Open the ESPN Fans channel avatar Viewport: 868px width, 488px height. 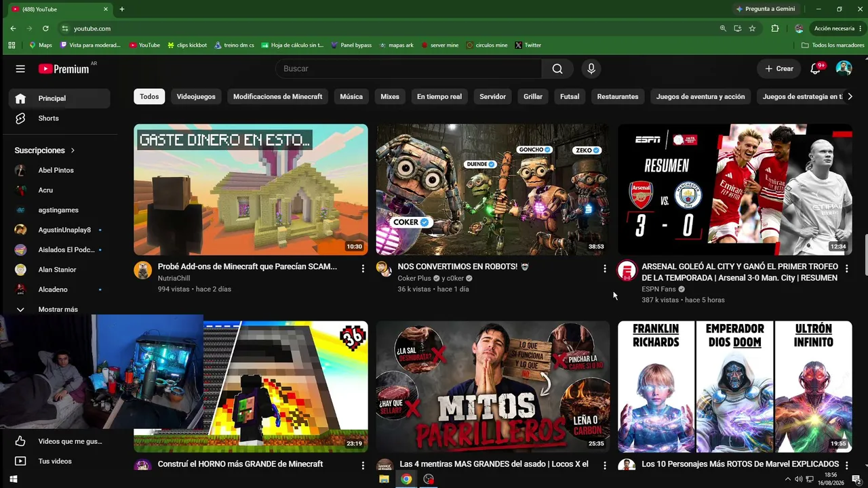click(x=626, y=270)
